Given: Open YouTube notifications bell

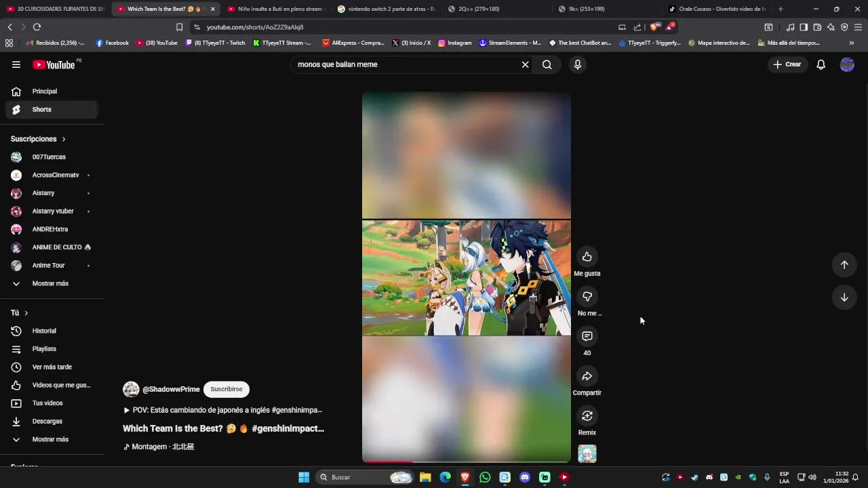Looking at the screenshot, I should (x=821, y=64).
